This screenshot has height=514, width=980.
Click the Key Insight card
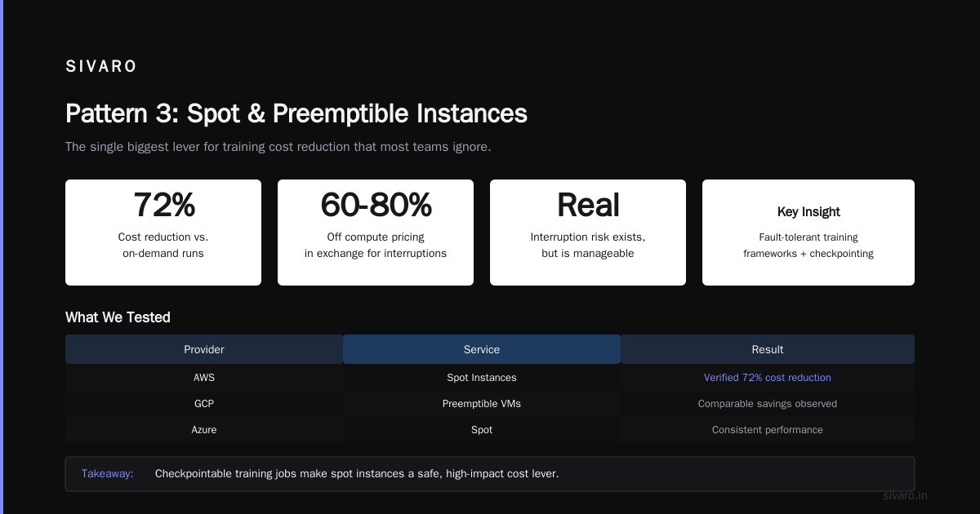[808, 233]
